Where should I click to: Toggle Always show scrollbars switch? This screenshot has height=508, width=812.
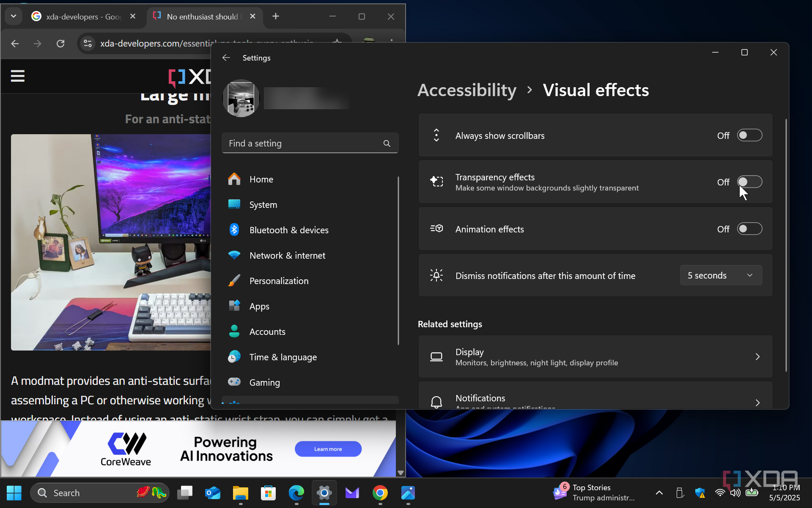(x=749, y=135)
